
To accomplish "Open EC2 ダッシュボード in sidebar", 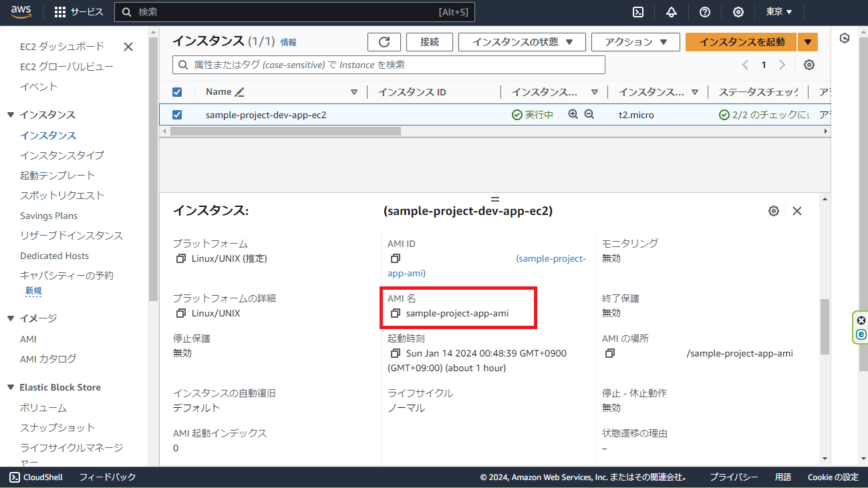I will [62, 47].
